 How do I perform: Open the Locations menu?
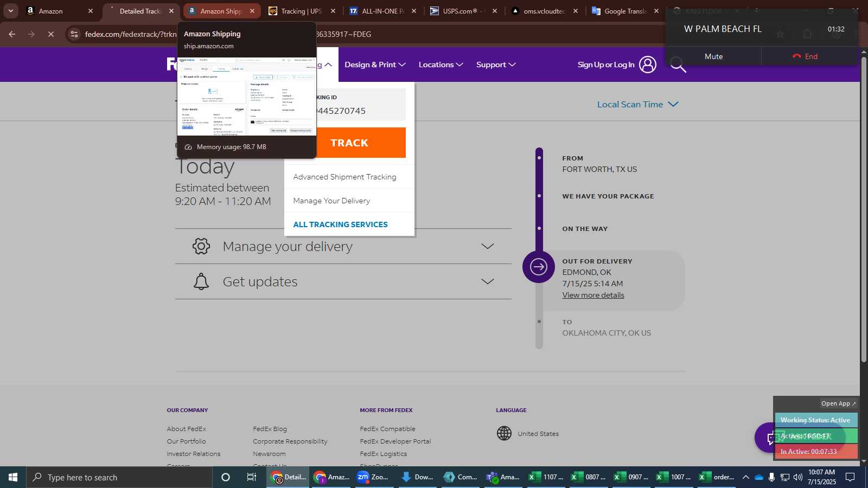441,65
